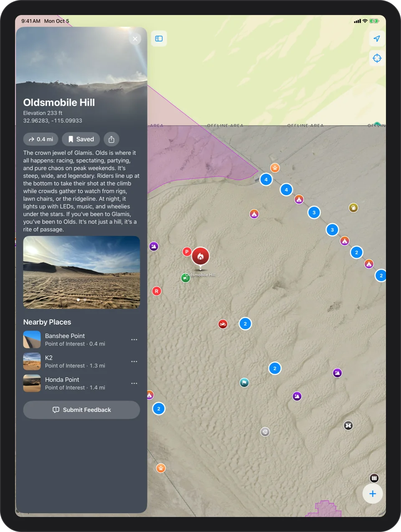Select the Nearby Places heading
401x532 pixels.
coord(47,322)
